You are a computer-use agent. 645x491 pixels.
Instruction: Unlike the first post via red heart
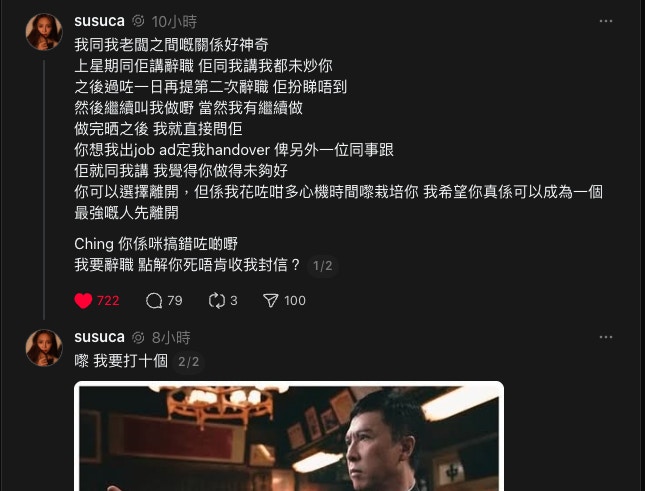tap(83, 301)
